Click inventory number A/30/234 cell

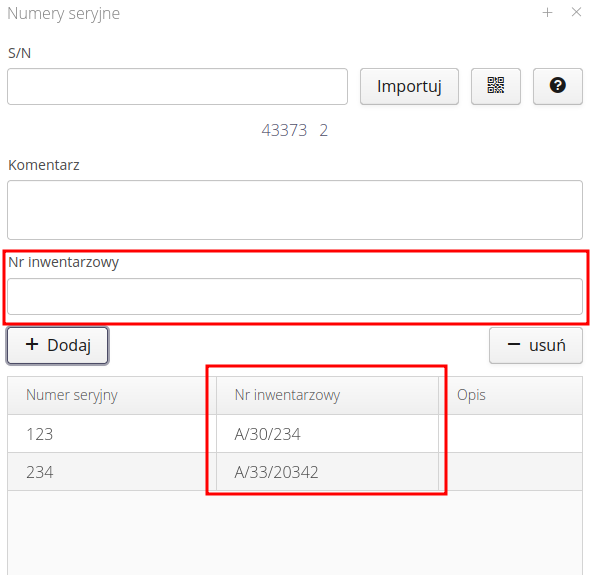[327, 434]
